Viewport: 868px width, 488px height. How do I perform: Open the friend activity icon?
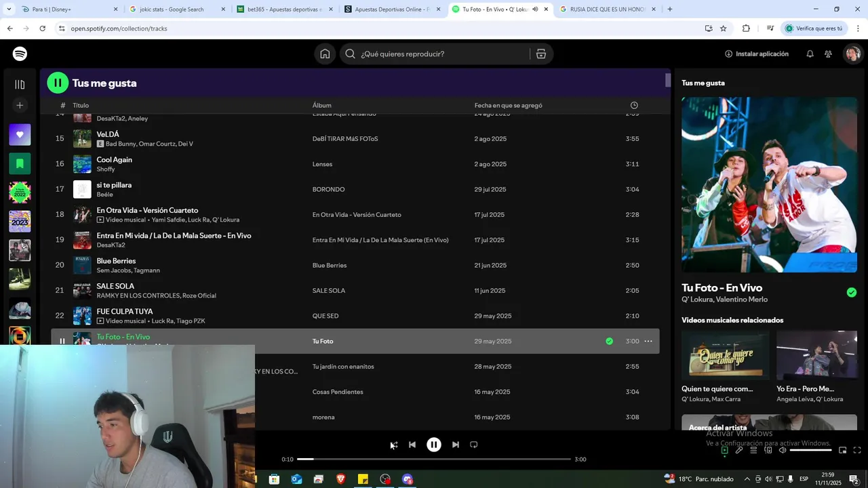click(828, 54)
